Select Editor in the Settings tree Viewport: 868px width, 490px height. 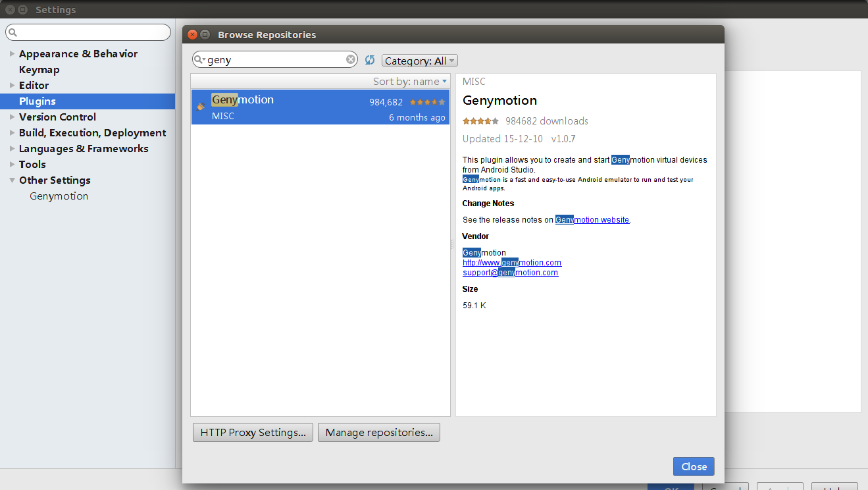(x=34, y=86)
